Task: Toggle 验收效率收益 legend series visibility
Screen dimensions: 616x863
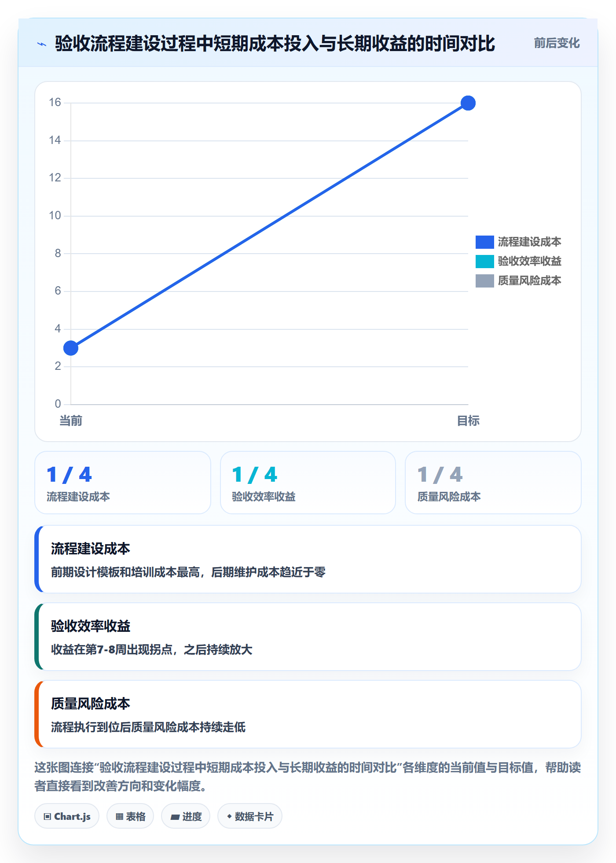Action: point(518,262)
